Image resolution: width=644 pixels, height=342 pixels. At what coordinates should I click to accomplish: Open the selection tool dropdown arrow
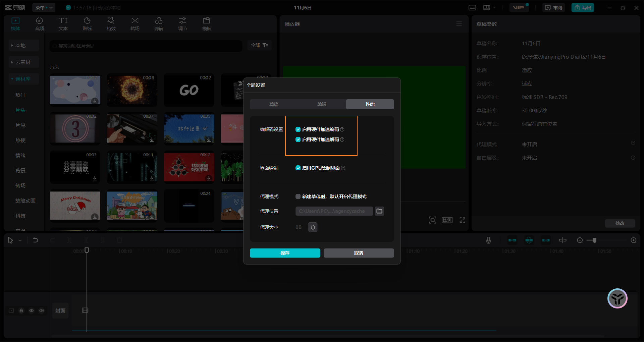(20, 240)
